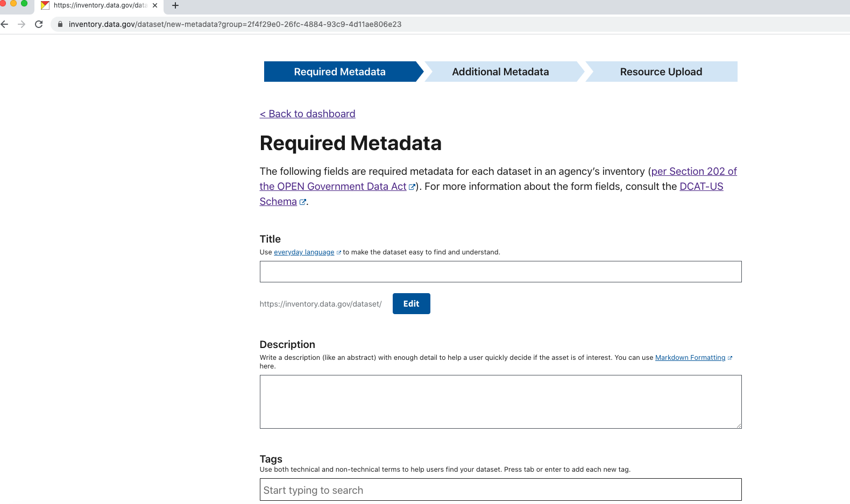Viewport: 850px width, 504px height.
Task: Open the Markdown Formatting link
Action: coord(689,357)
